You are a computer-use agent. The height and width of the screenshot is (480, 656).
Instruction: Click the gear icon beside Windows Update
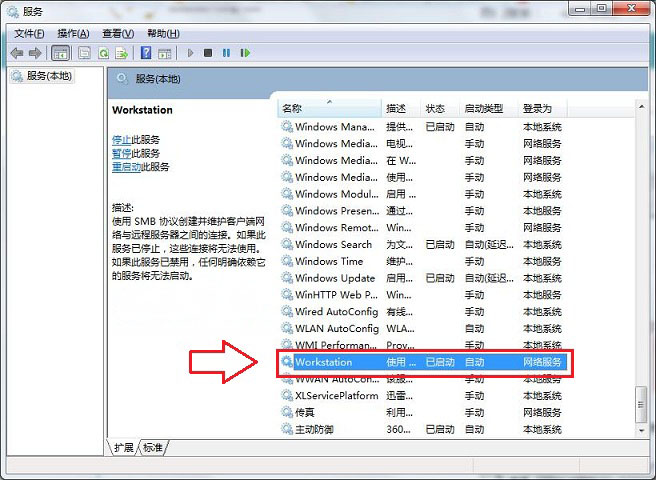pos(287,278)
